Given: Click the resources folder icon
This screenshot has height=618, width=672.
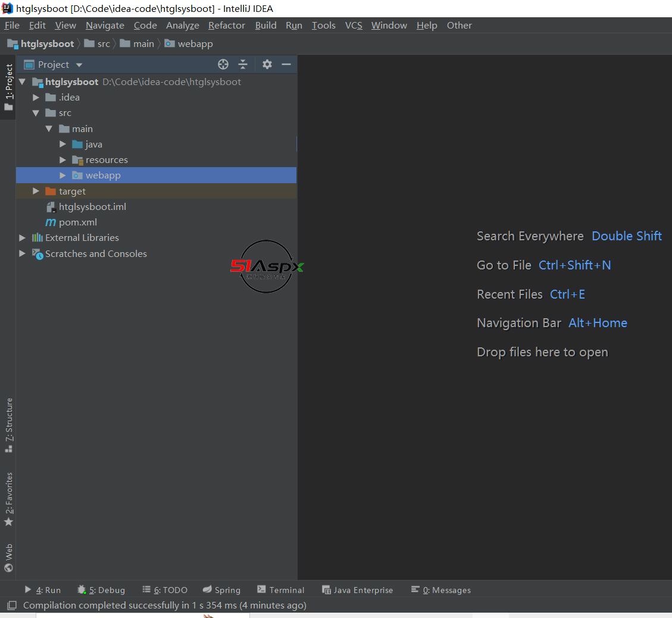Looking at the screenshot, I should click(x=77, y=160).
